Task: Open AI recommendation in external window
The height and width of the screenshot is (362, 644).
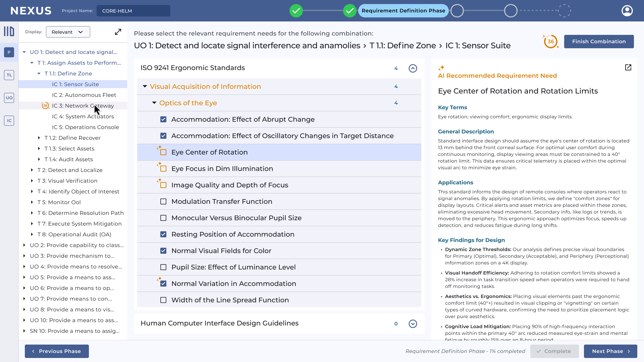Action: tap(628, 67)
